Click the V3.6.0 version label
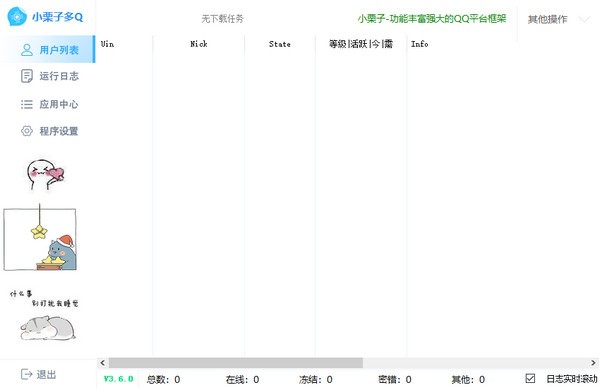The height and width of the screenshot is (388, 600). (x=118, y=379)
